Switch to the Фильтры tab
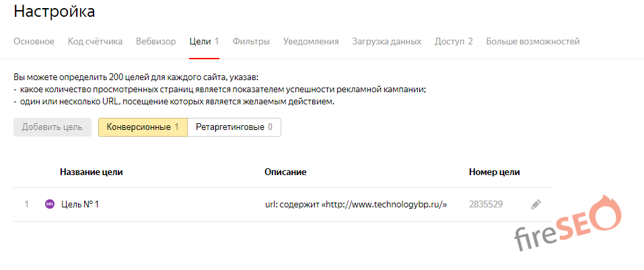644x270 pixels. [x=251, y=42]
